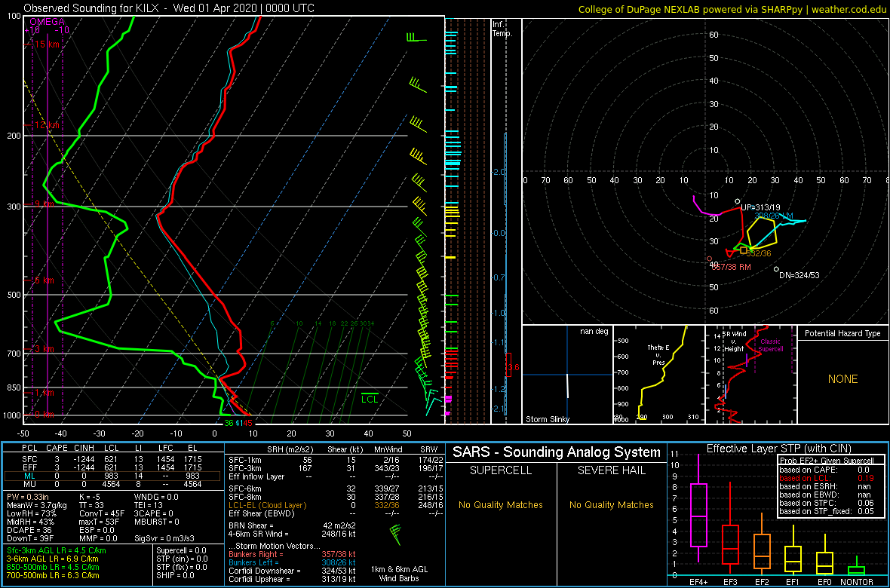Screen dimensions: 890x588
Task: Click the Inf. Temp. column header
Action: point(503,29)
